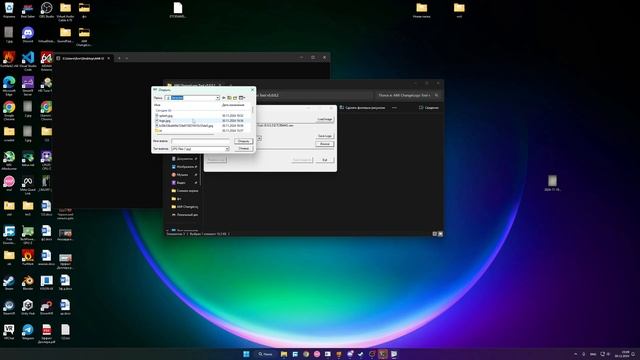The width and height of the screenshot is (640, 360).
Task: Open the view menu icon in Open dialog
Action: [x=242, y=98]
